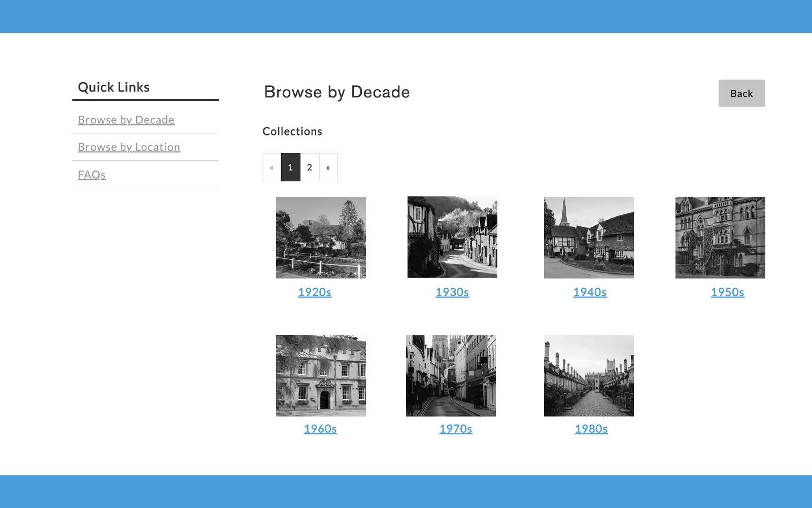
Task: Open the 1960s collection link
Action: [x=320, y=429]
